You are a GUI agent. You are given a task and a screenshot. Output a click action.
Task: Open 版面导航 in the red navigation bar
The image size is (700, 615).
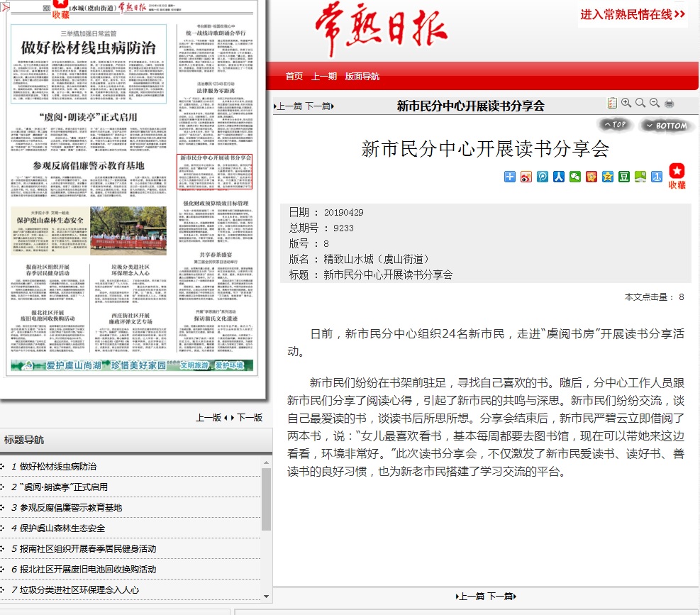point(362,77)
